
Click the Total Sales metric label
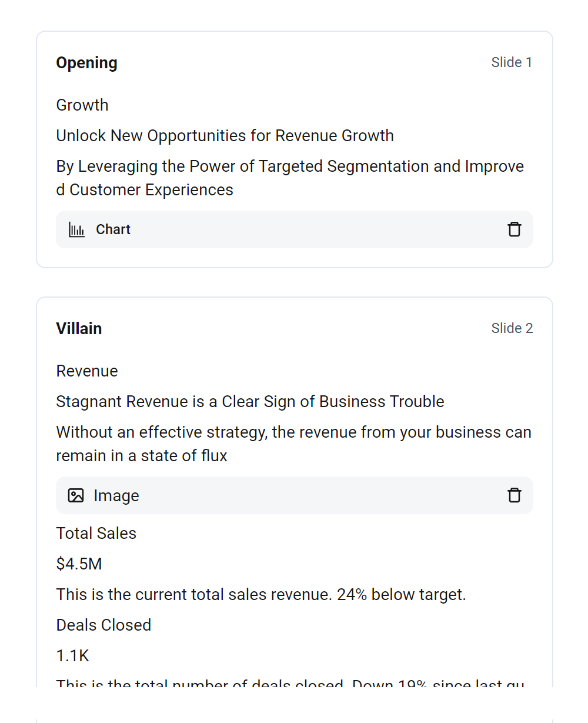[96, 534]
